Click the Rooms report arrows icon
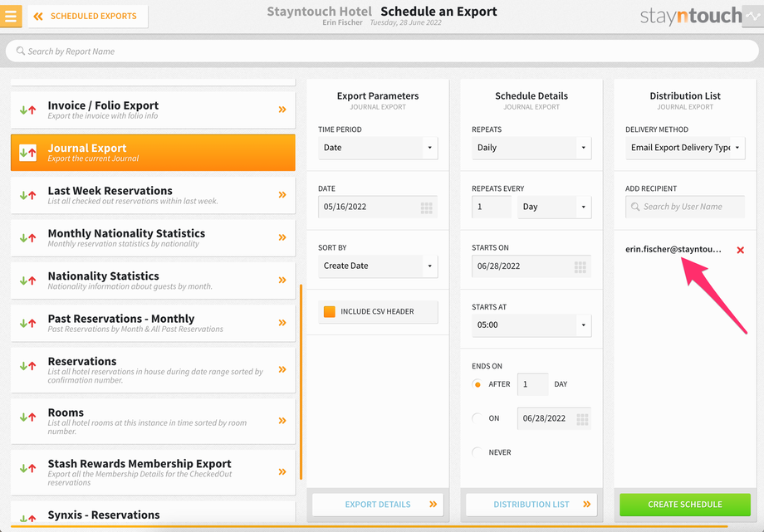This screenshot has width=764, height=532. pos(27,417)
